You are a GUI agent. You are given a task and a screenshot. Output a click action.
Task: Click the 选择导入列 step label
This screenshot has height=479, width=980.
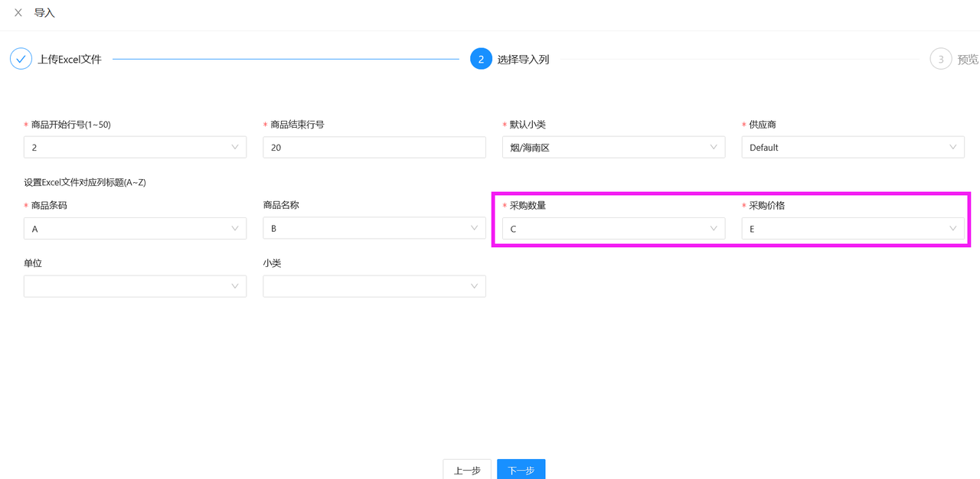[523, 59]
